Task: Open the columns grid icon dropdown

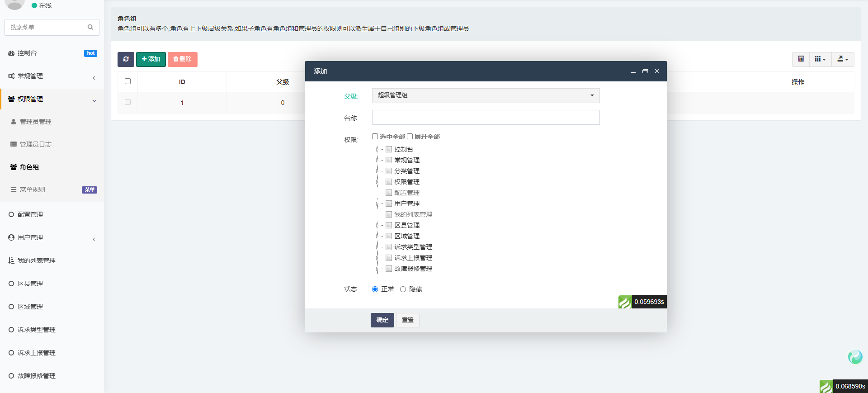Action: click(820, 59)
